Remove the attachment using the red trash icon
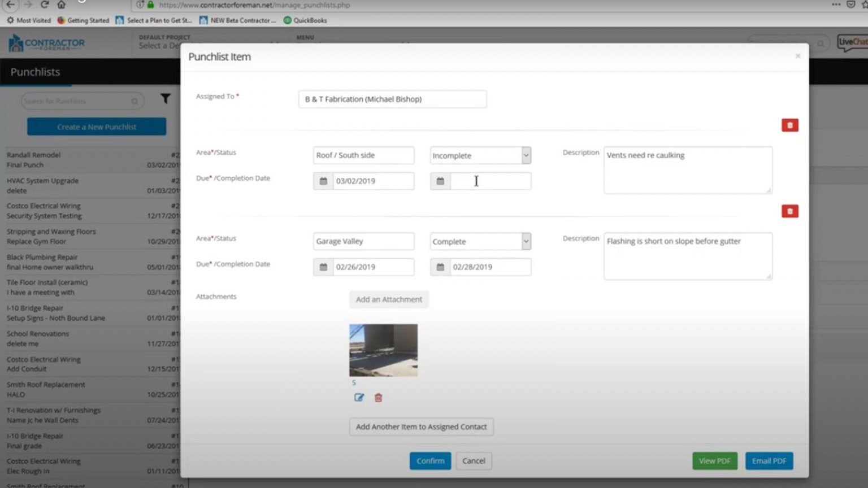Screen dimensions: 868x488 click(378, 398)
